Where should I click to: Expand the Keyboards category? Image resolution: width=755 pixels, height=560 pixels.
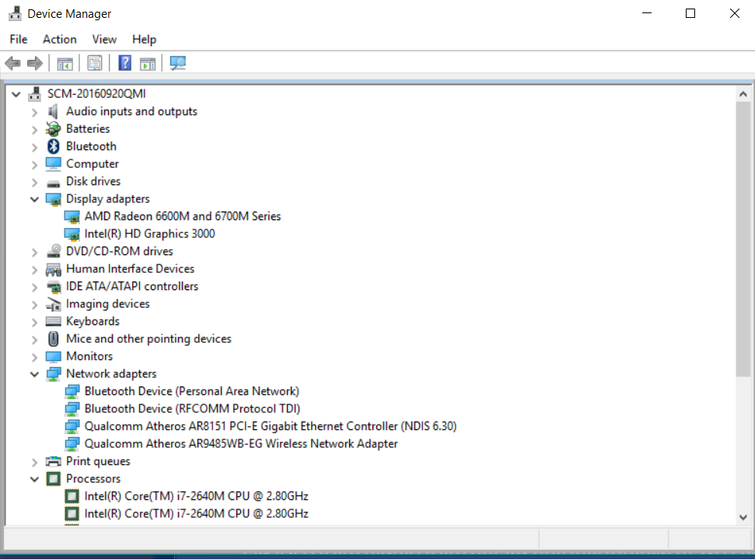pos(34,322)
